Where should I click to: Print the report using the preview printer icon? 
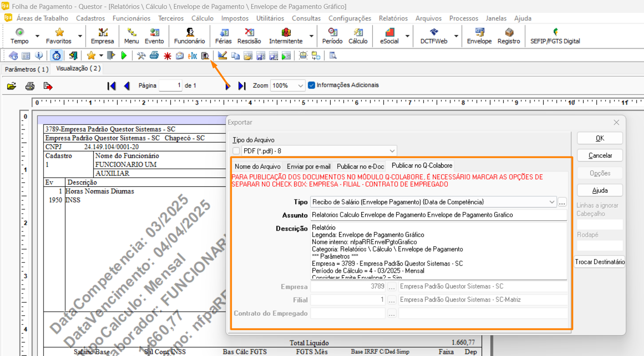point(30,86)
